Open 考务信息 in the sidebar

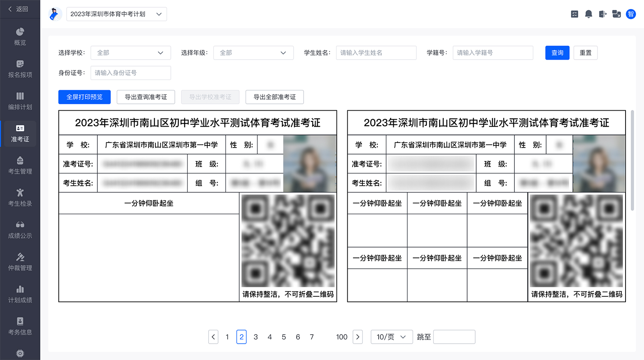[20, 326]
